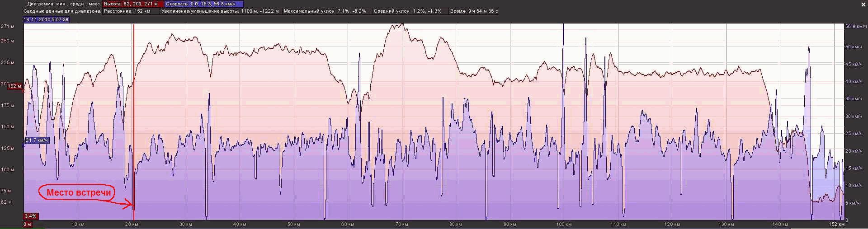Click the 271 м maximum elevation axis label
The width and height of the screenshot is (868, 229).
click(7, 27)
